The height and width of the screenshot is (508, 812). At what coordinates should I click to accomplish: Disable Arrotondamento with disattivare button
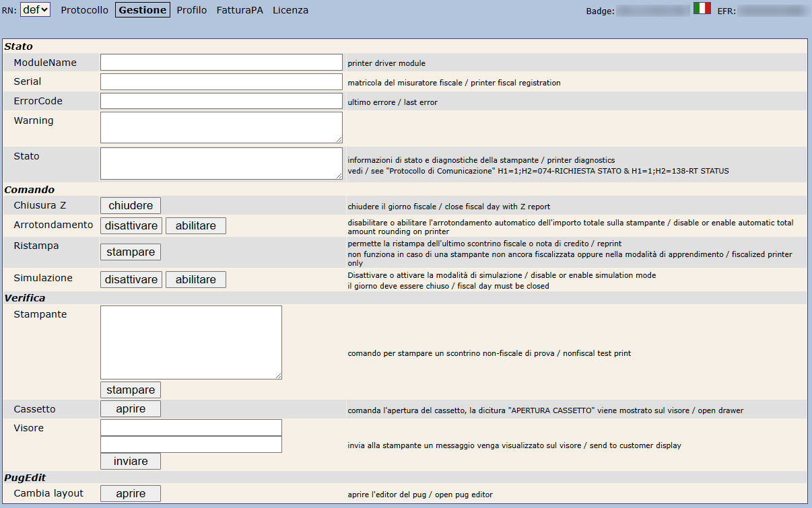pyautogui.click(x=131, y=225)
